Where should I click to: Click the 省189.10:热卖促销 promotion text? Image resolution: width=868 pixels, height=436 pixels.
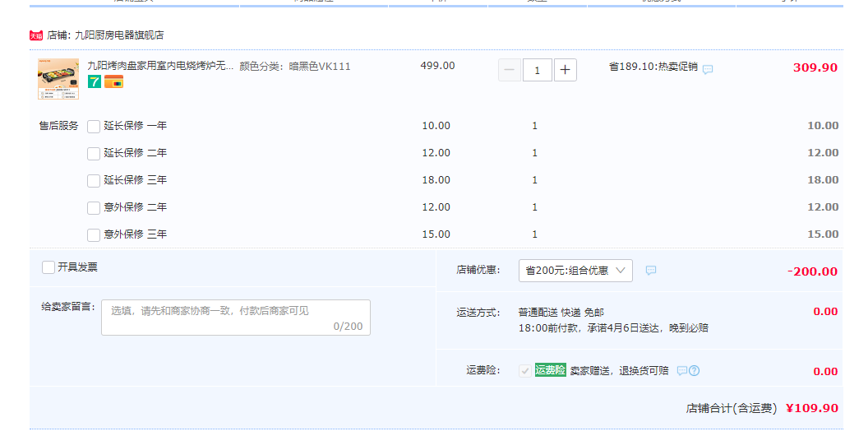(653, 67)
